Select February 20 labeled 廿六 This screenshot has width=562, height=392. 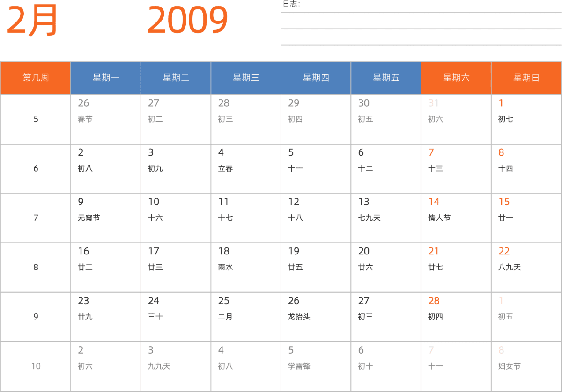point(386,268)
